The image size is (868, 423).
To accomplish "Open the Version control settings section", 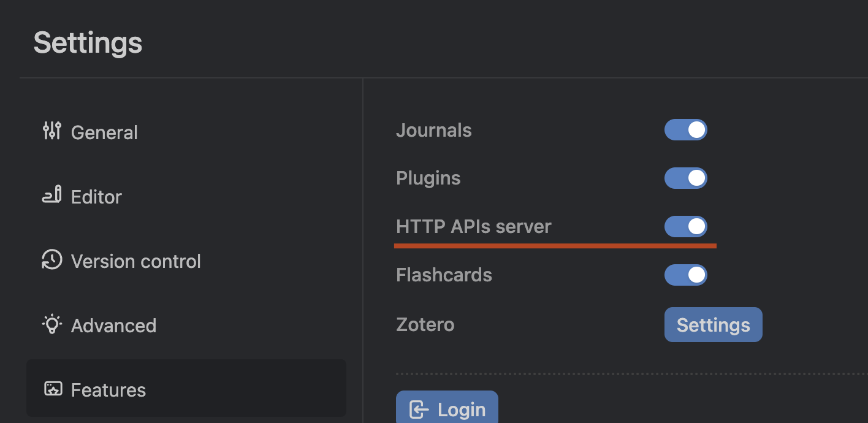I will (186, 261).
